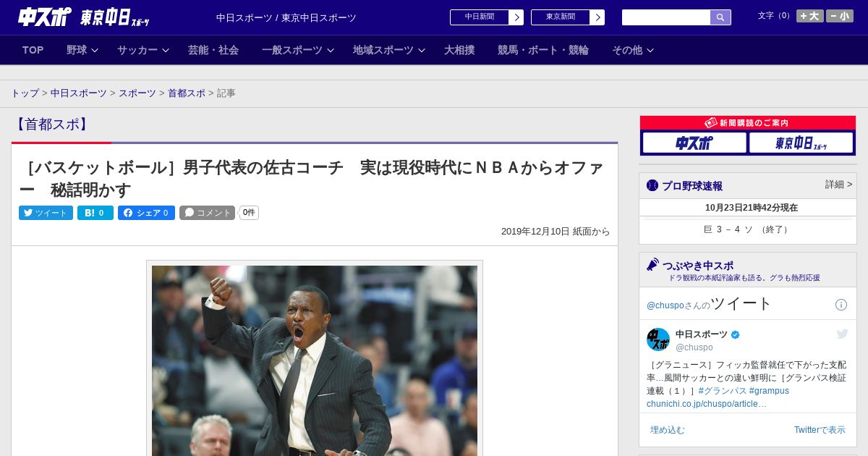Go to 中日スポーツ breadcrumb link
The image size is (868, 456).
pos(79,93)
